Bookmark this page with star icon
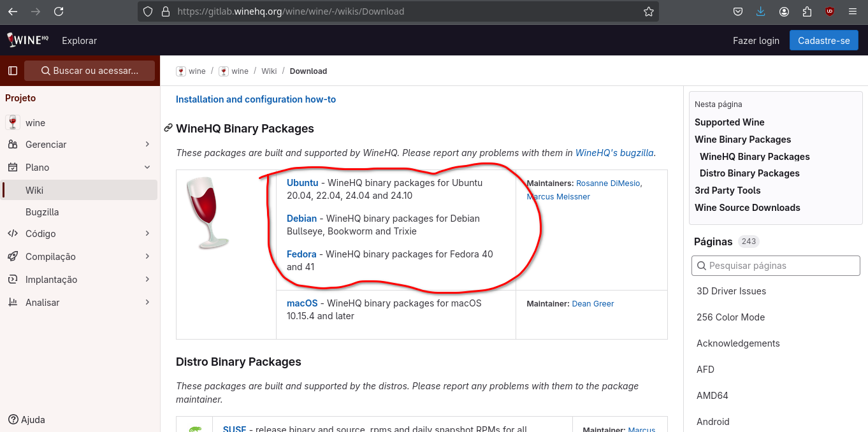Screen dimensions: 868x432 point(648,11)
